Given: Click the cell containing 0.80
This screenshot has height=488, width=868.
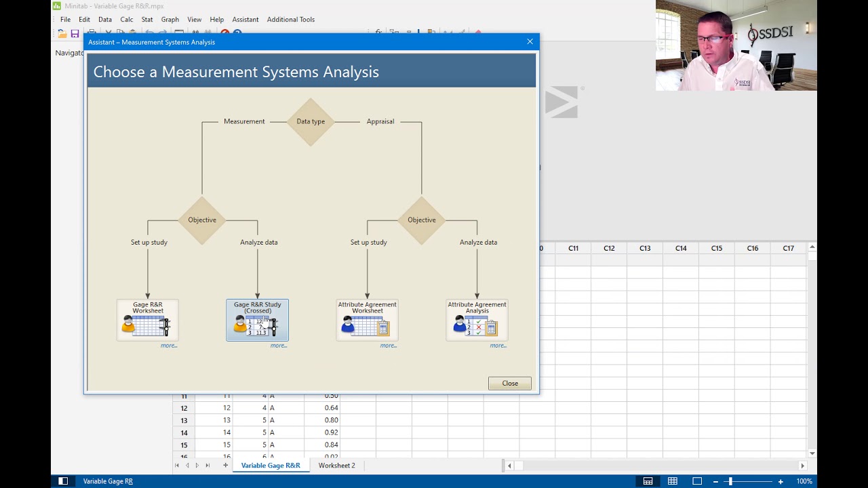Looking at the screenshot, I should coord(322,420).
